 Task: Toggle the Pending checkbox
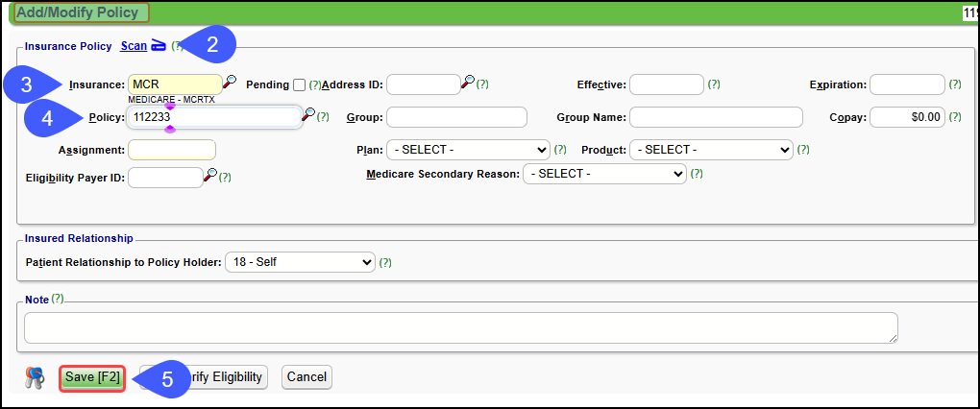coord(300,84)
